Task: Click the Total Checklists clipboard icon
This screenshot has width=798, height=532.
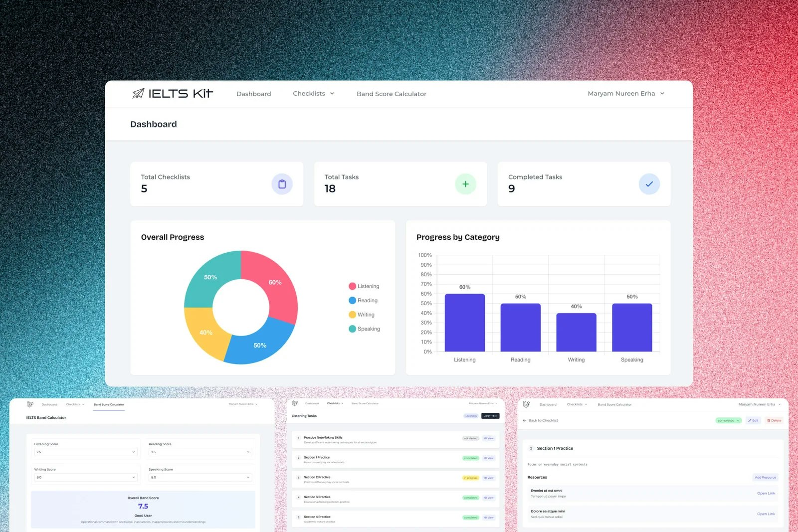Action: point(282,184)
